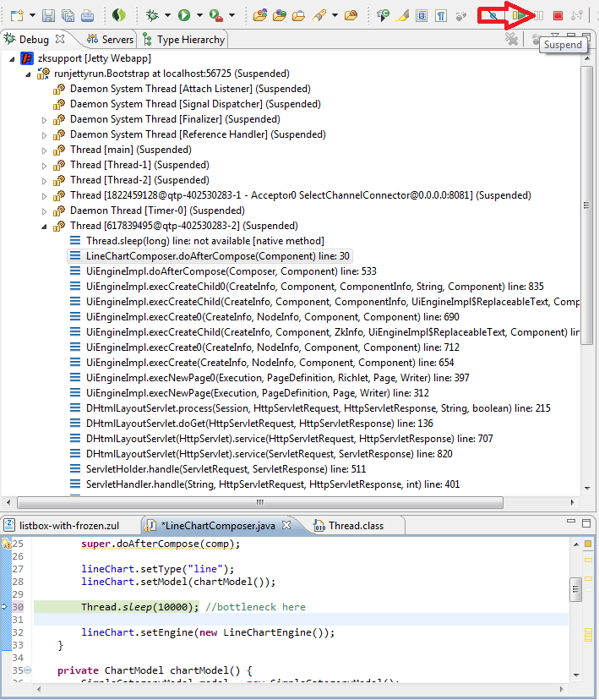Expand Daemon System Thread [Finalizer]
599x700 pixels.
click(x=44, y=120)
